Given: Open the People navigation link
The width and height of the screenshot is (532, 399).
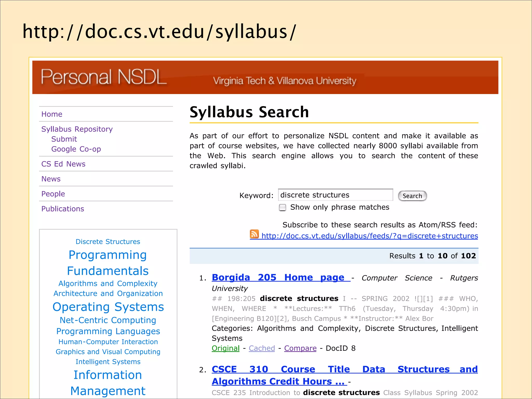Looking at the screenshot, I should pyautogui.click(x=53, y=194).
